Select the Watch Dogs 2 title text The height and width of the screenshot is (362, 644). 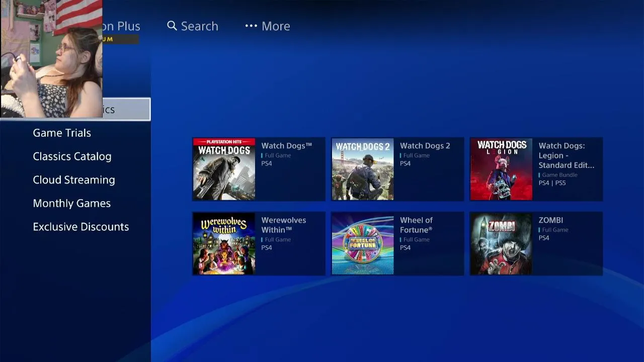point(425,145)
